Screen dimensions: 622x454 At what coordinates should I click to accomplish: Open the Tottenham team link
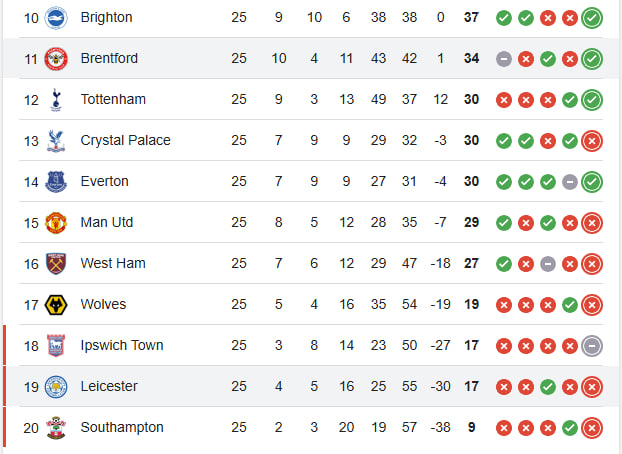point(113,99)
